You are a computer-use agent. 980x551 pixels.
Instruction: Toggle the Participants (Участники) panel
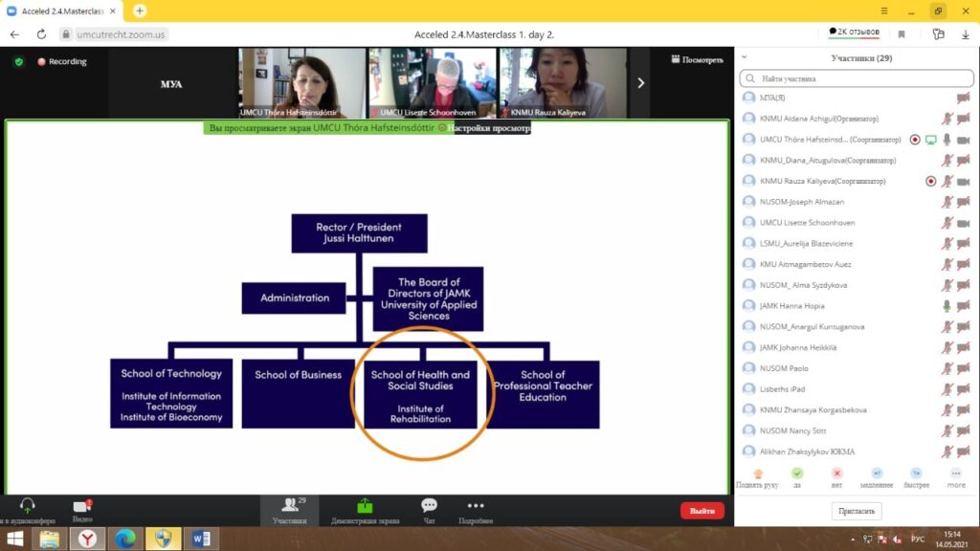288,509
